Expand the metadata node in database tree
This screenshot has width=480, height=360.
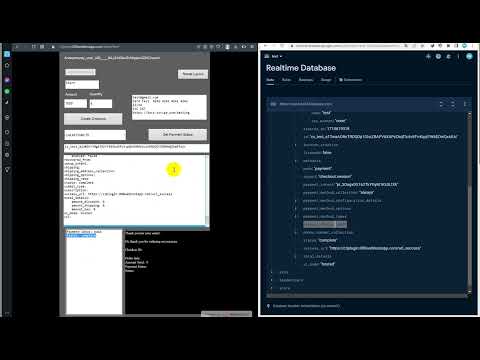pyautogui.click(x=295, y=161)
